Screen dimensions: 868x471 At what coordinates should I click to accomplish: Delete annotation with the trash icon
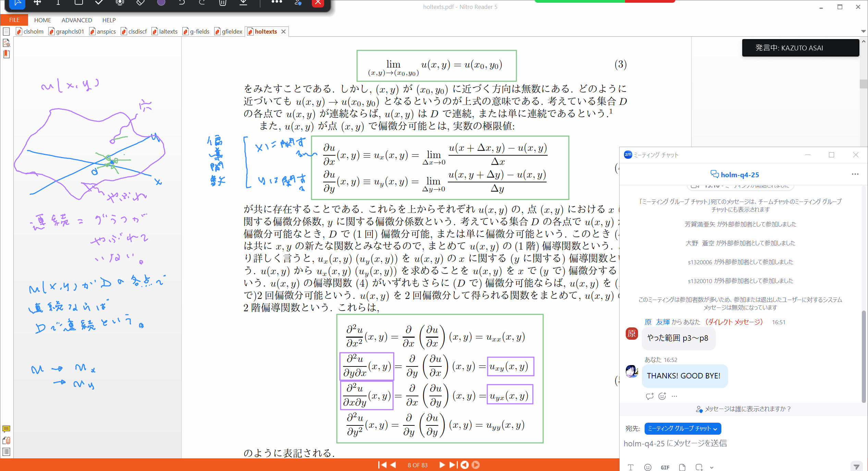(222, 3)
